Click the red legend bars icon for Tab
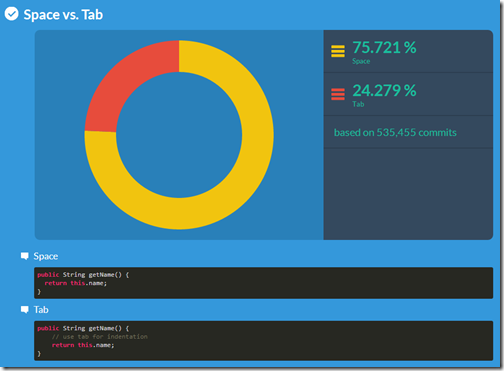This screenshot has width=504, height=371. tap(338, 94)
